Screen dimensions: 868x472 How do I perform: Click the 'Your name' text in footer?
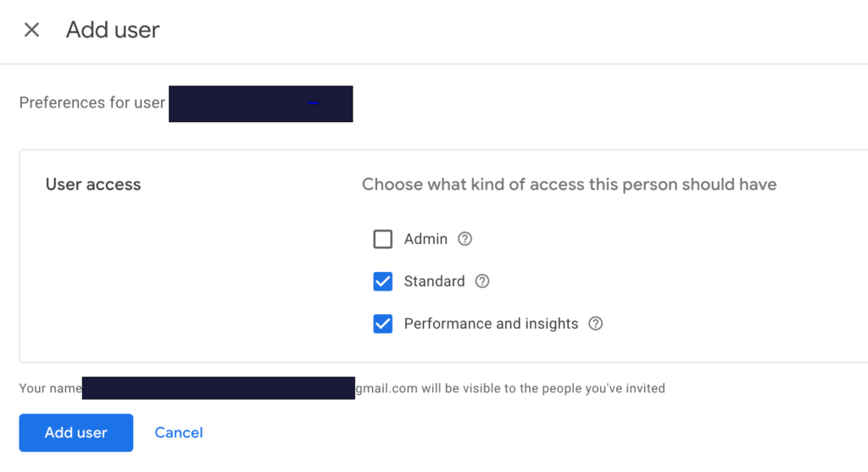[50, 388]
